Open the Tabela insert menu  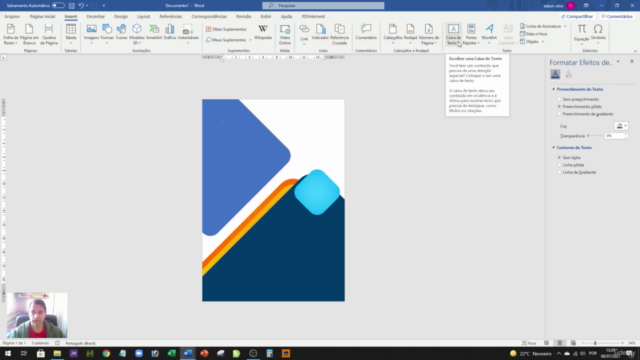click(x=71, y=34)
